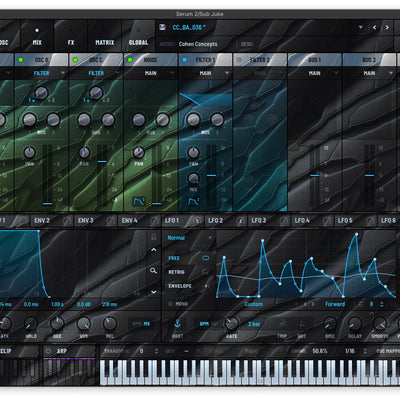400x400 pixels.
Task: Toggle the ARP power icon
Action: tap(48, 351)
